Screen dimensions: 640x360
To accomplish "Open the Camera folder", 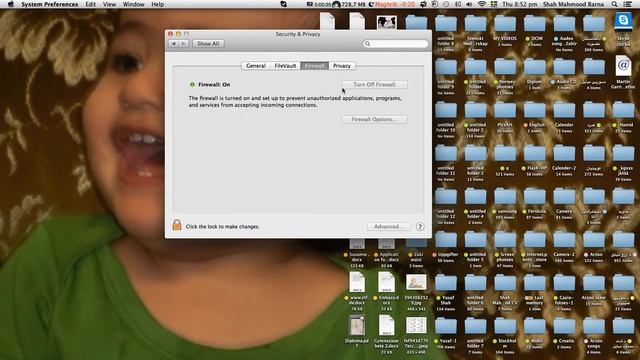I will (564, 197).
